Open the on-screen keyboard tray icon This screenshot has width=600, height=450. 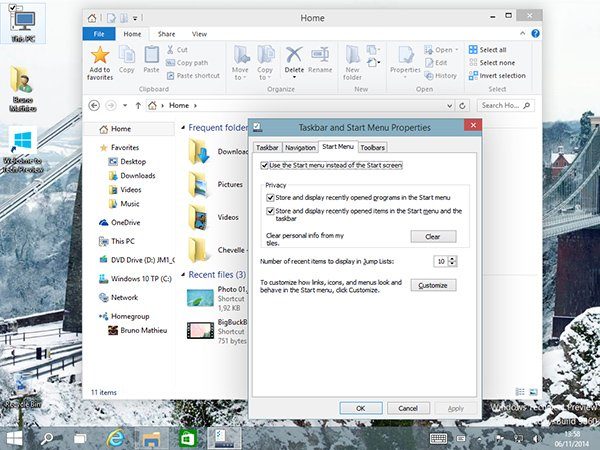pyautogui.click(x=438, y=439)
